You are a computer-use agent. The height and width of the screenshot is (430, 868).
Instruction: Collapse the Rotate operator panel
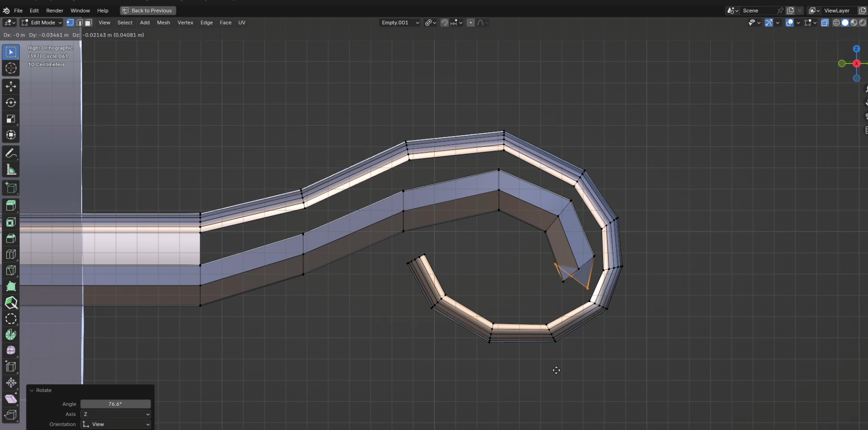tap(32, 390)
